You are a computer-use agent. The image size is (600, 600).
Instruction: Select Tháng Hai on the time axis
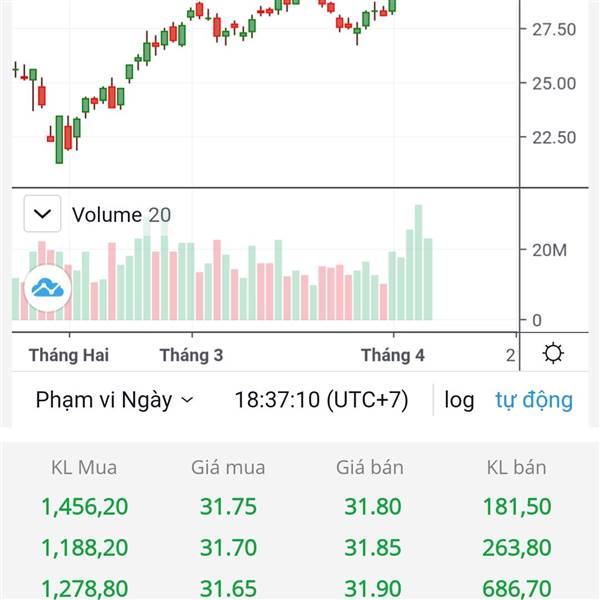[x=69, y=355]
